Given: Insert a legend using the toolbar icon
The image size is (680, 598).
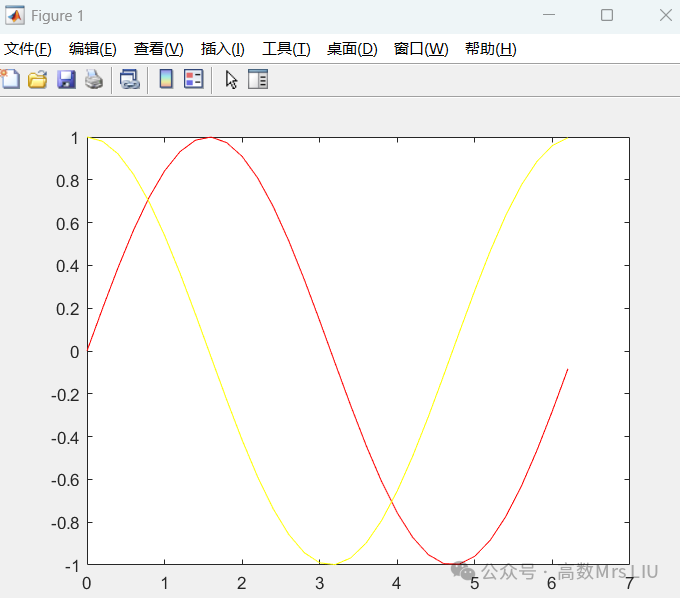Looking at the screenshot, I should [193, 79].
